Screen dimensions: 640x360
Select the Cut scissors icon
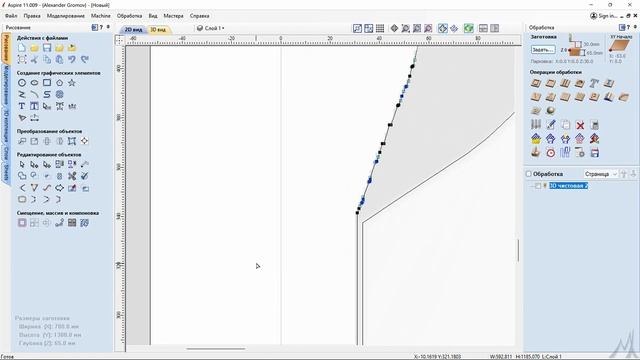(34, 60)
